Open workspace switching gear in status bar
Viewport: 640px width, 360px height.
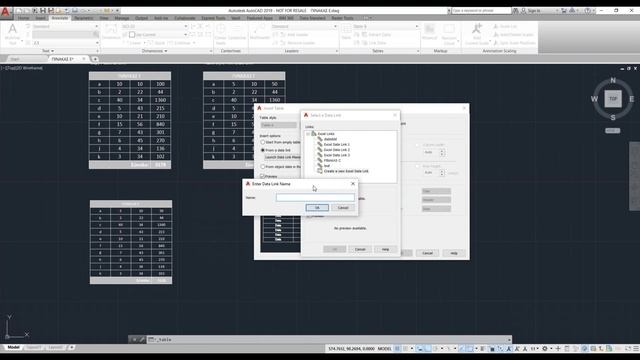(x=544, y=349)
